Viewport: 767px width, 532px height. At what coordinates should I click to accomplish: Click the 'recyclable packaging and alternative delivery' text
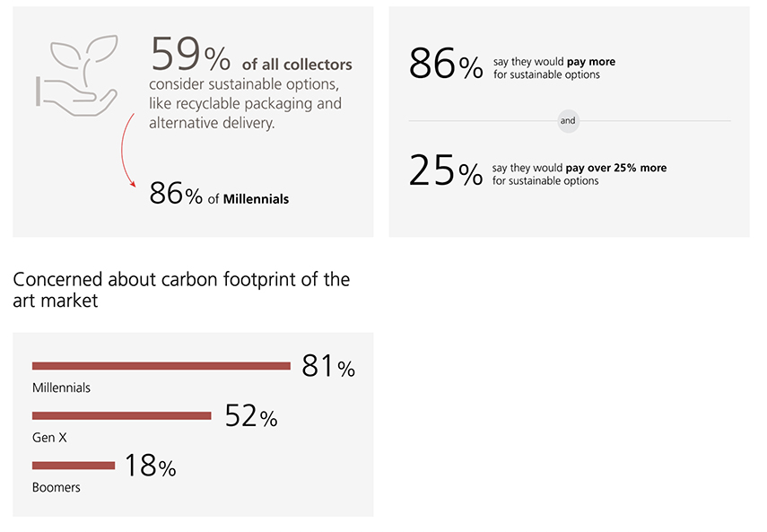click(246, 113)
